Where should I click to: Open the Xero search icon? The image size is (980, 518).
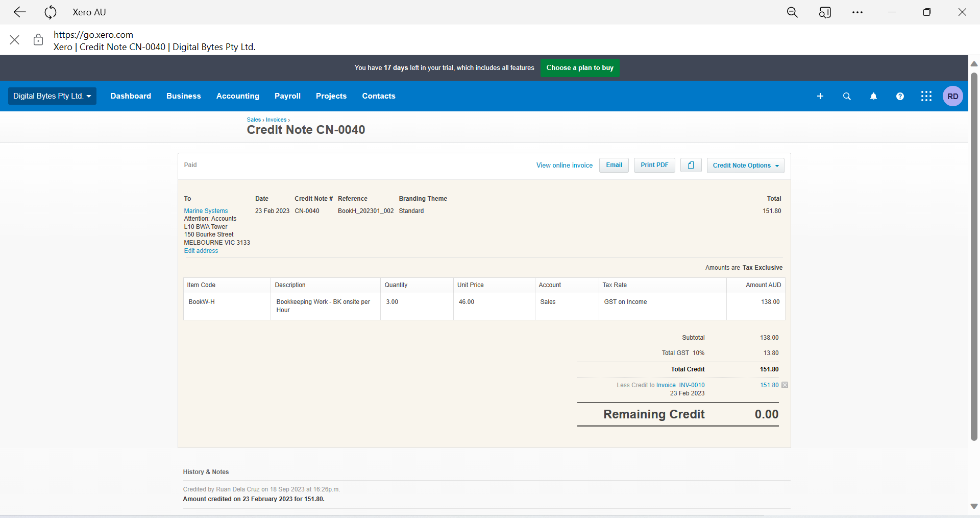pyautogui.click(x=847, y=96)
